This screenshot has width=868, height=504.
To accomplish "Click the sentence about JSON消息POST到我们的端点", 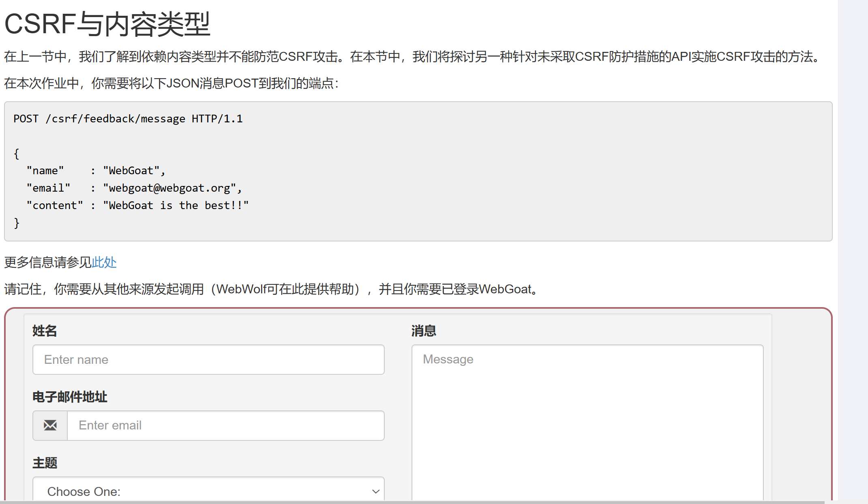I will click(x=171, y=83).
